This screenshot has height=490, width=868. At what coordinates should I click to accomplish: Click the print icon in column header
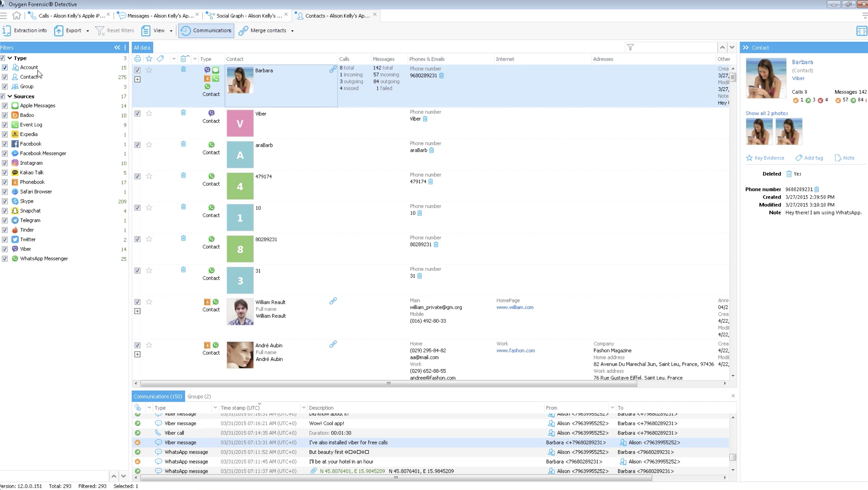pos(137,59)
